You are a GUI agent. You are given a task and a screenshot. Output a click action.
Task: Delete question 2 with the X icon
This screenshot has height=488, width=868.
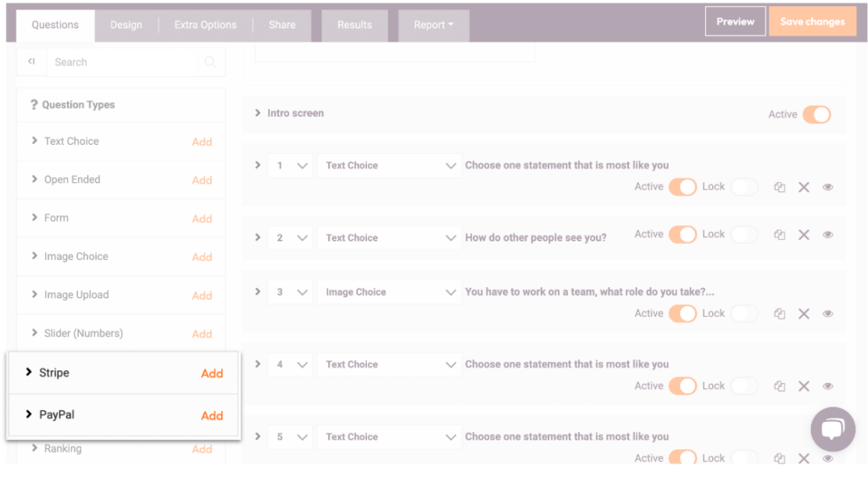[804, 235]
